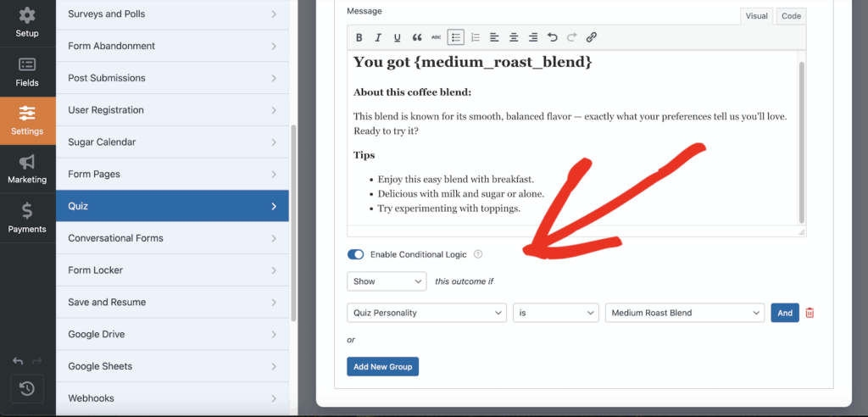
Task: Open the Conversational Forms settings section
Action: point(172,238)
